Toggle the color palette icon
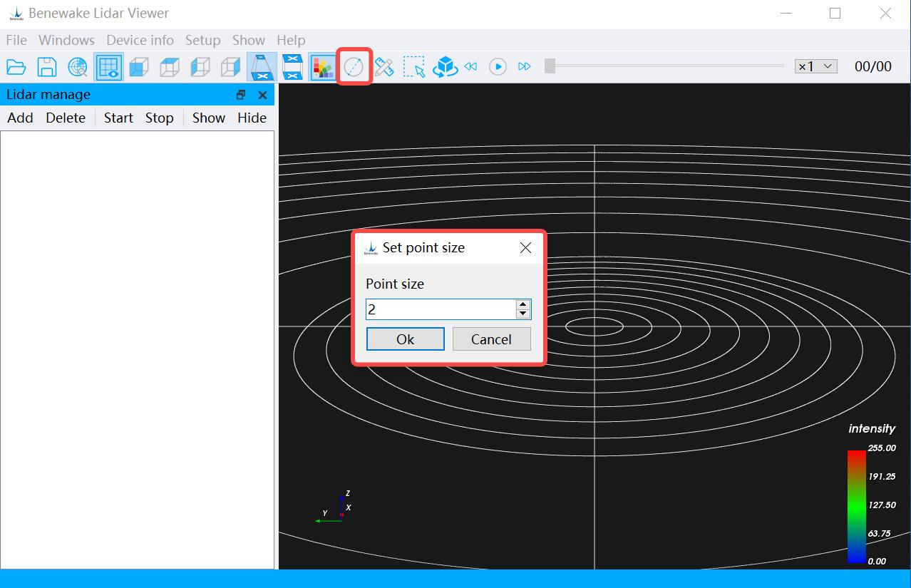Image resolution: width=911 pixels, height=588 pixels. pyautogui.click(x=323, y=67)
